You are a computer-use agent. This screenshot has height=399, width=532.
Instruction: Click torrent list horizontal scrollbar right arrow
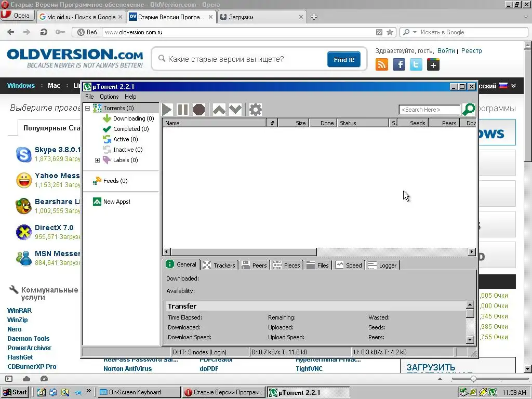point(471,252)
